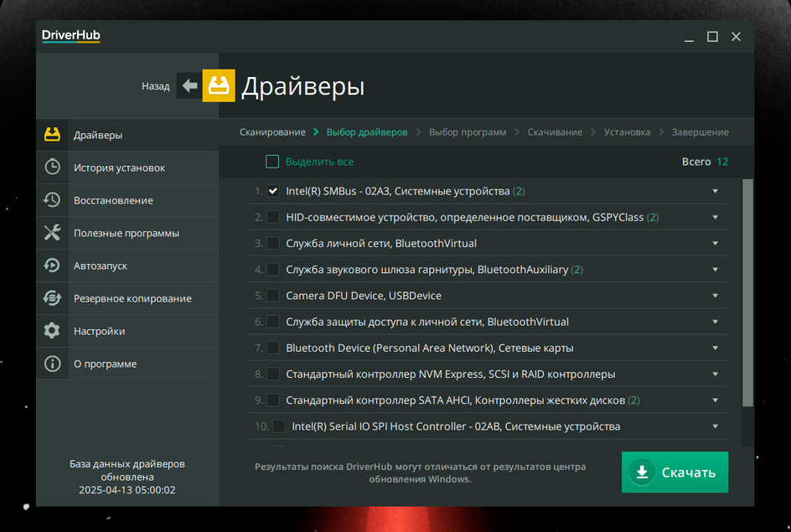Check Bluetooth Device (Personal Area Network)
Viewport: 791px width, 532px height.
coord(273,348)
